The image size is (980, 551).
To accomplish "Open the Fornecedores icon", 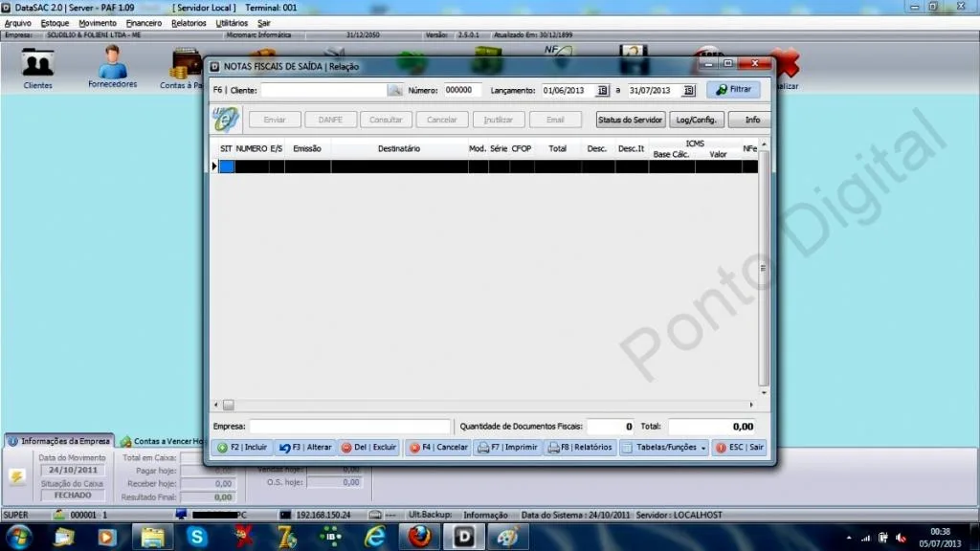I will pos(112,67).
